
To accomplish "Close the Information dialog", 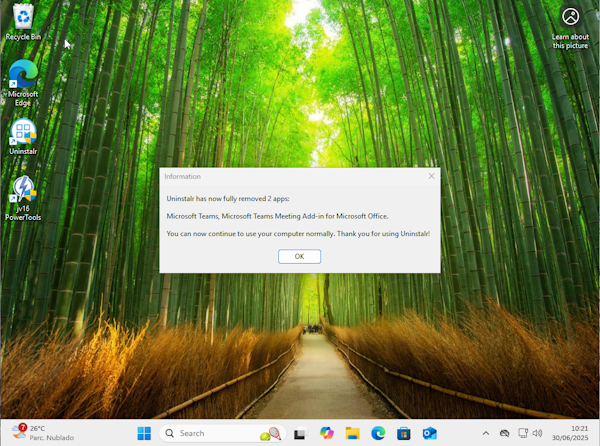I will pos(431,176).
